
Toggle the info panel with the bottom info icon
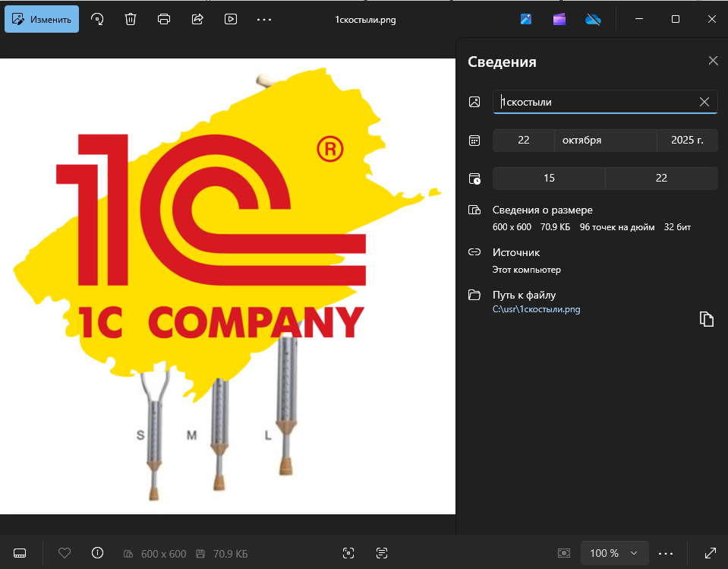tap(97, 553)
